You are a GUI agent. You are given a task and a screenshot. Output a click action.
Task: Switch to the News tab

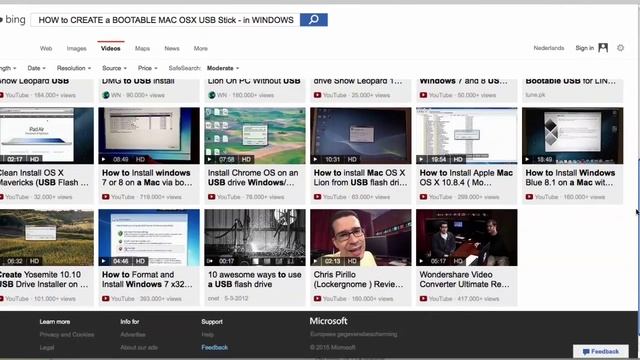coord(172,48)
